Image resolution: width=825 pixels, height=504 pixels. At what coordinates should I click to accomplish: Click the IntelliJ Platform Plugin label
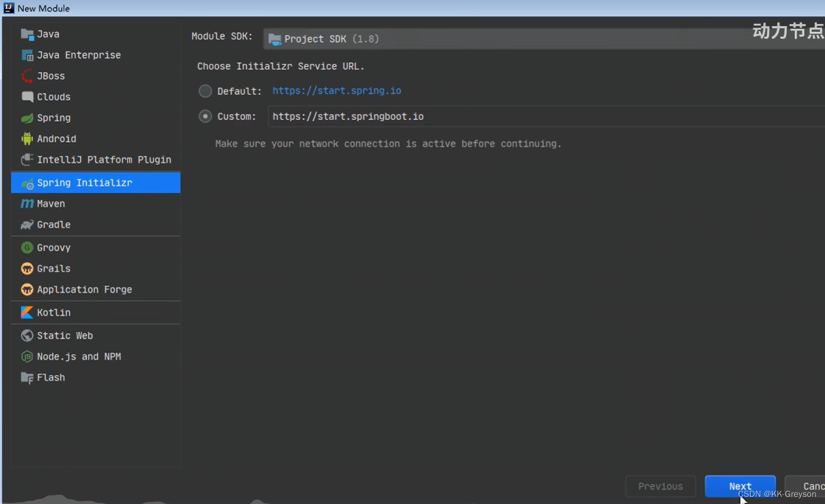pyautogui.click(x=104, y=160)
